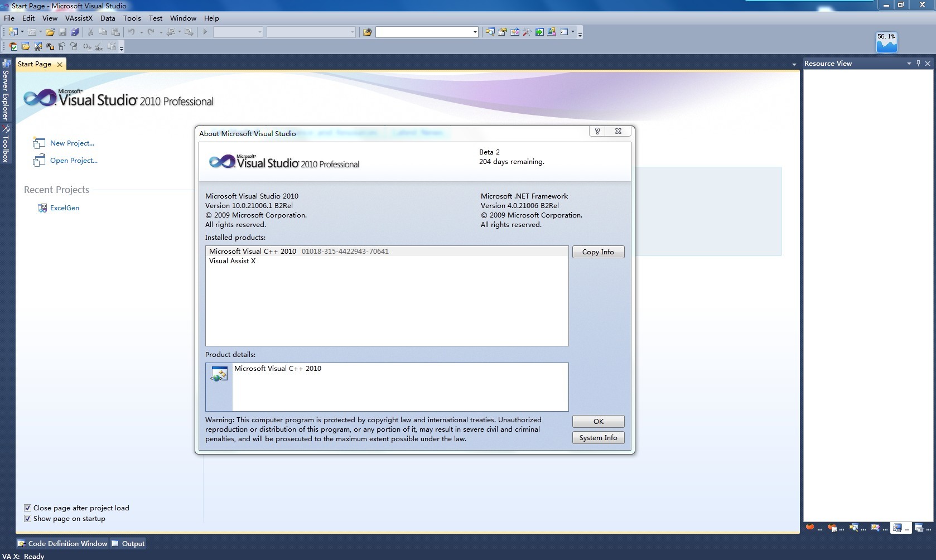Switch to the Output tab
936x560 pixels.
point(128,544)
